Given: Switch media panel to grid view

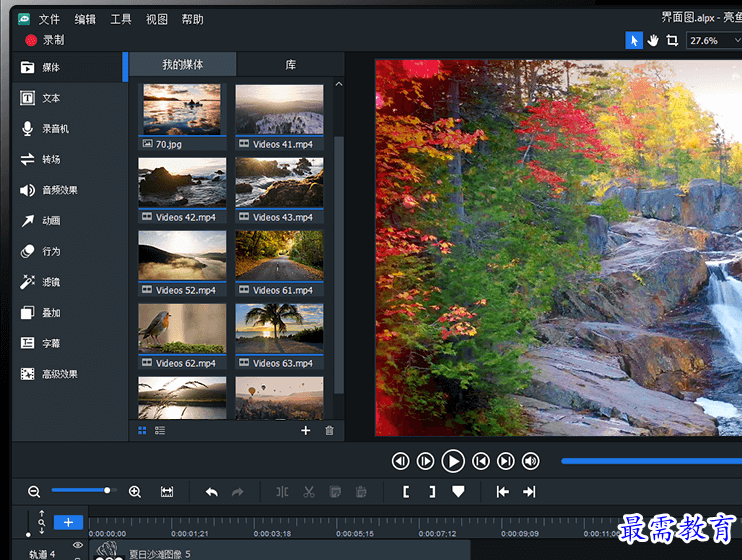Looking at the screenshot, I should (x=142, y=431).
